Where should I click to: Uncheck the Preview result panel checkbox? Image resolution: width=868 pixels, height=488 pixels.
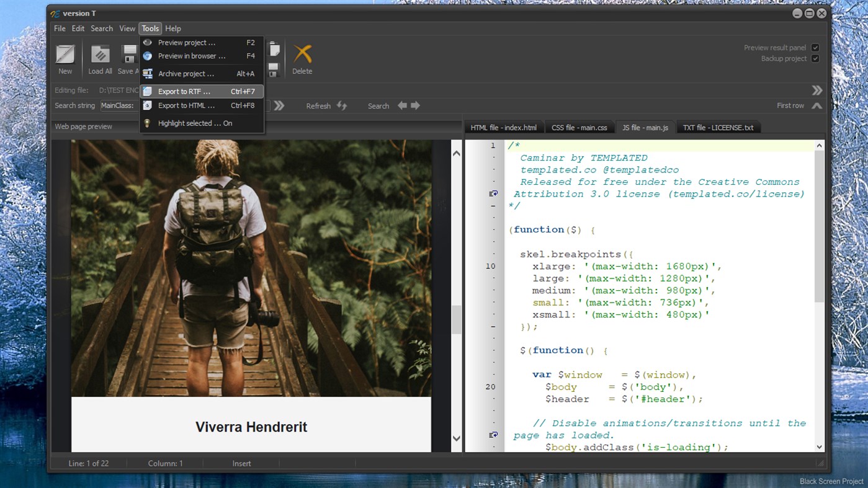pos(815,48)
